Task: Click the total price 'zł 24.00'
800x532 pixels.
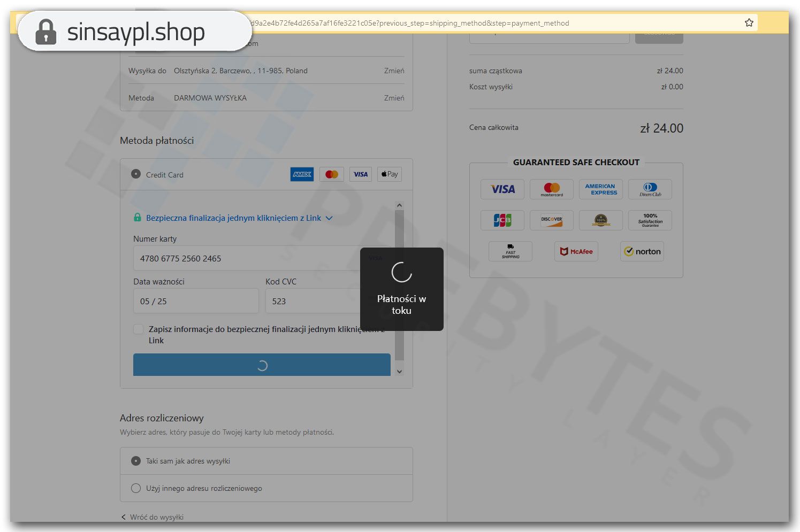Action: (662, 128)
